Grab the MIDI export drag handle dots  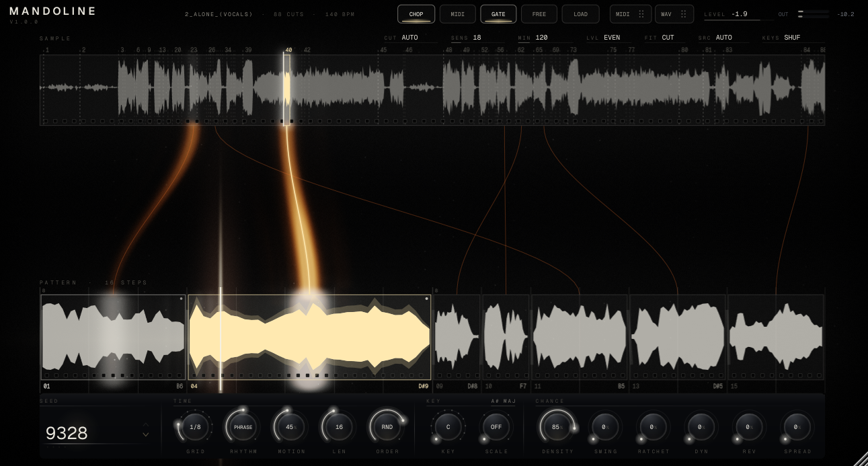pos(641,14)
